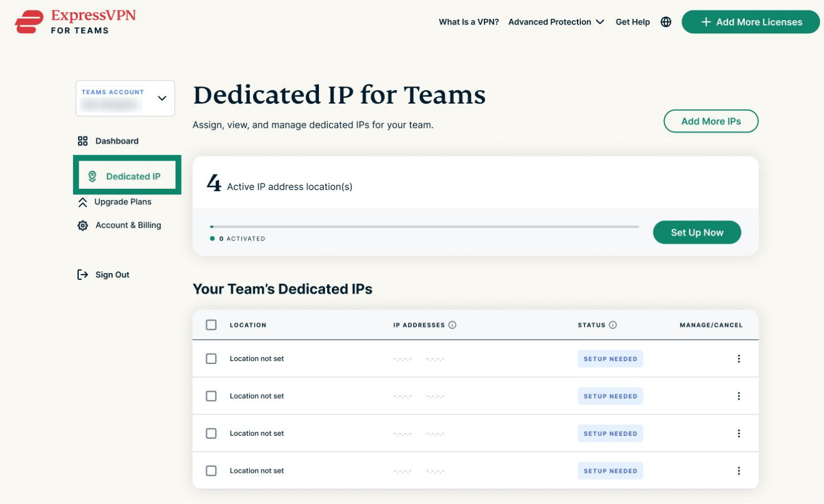
Task: Click the STATUS column header
Action: [591, 325]
